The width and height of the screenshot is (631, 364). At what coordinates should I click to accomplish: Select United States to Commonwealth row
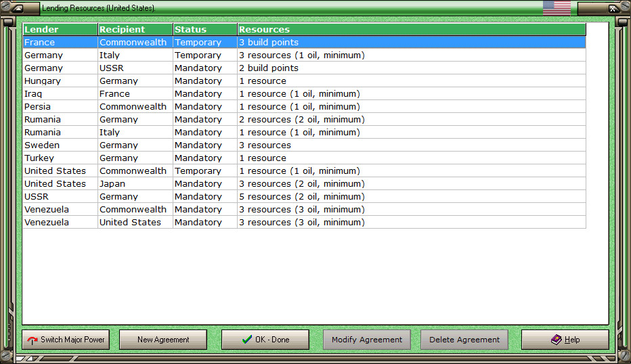[x=304, y=171]
